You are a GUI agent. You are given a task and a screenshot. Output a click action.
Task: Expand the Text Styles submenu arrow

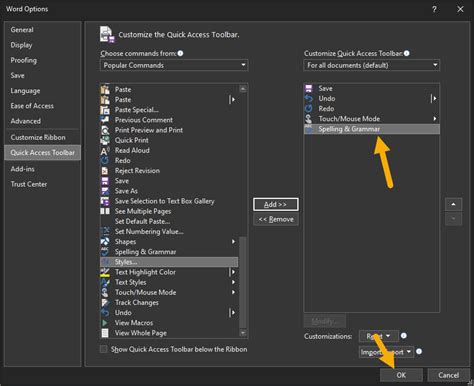233,282
